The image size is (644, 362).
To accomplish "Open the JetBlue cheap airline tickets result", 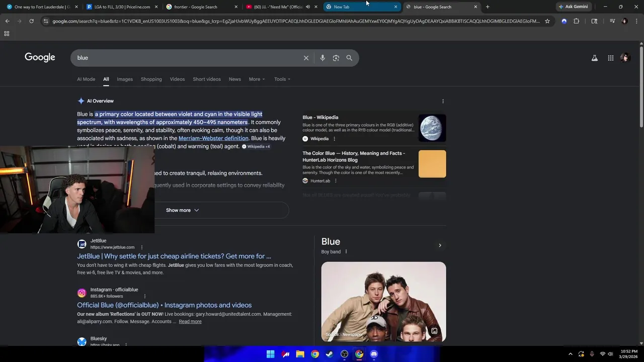I will click(x=174, y=256).
